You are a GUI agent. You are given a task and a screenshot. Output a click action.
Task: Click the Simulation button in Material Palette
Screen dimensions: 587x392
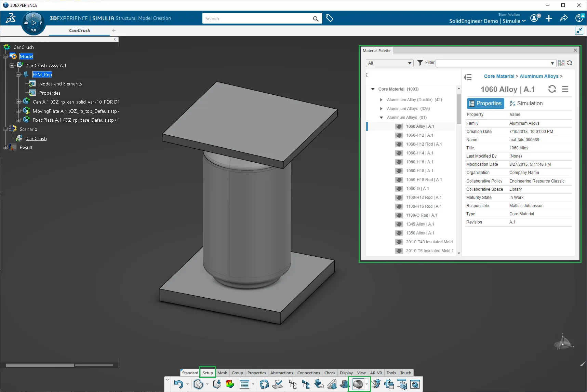coord(526,104)
